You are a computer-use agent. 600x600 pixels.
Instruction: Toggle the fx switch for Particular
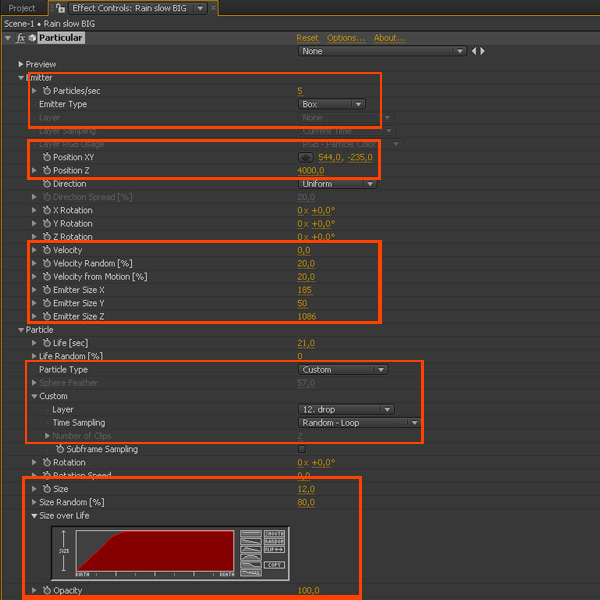pos(21,38)
